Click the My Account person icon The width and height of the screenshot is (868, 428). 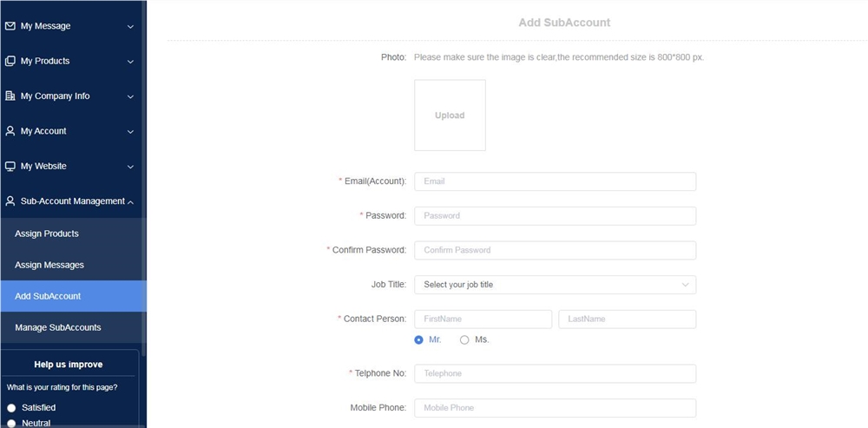[10, 131]
